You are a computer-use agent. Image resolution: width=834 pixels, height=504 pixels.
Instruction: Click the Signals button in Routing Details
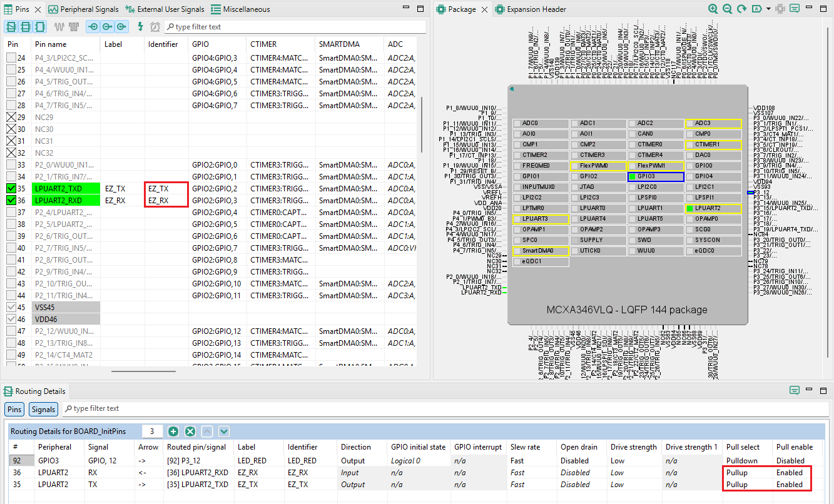pyautogui.click(x=43, y=409)
